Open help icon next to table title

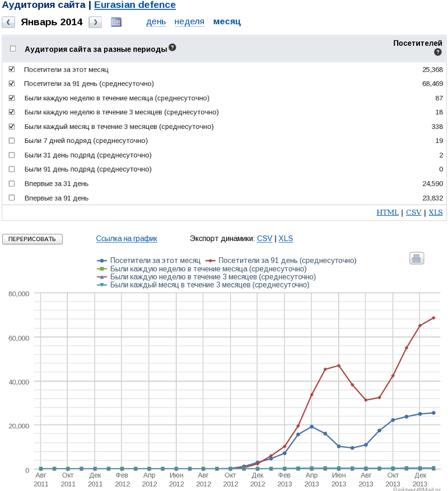click(172, 47)
